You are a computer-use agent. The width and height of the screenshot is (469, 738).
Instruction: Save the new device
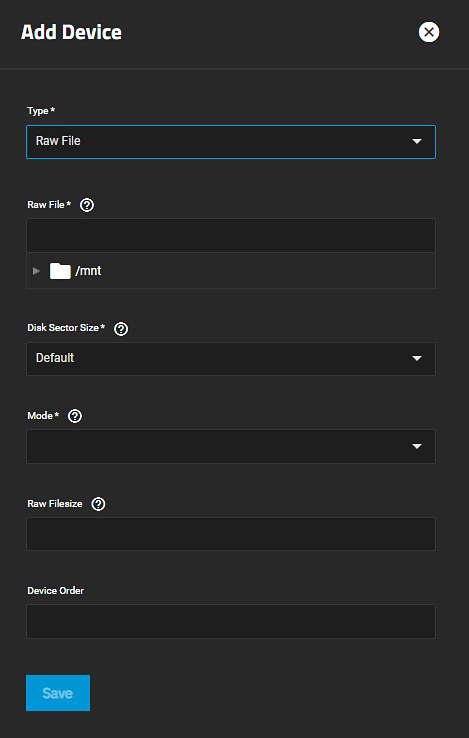click(58, 693)
